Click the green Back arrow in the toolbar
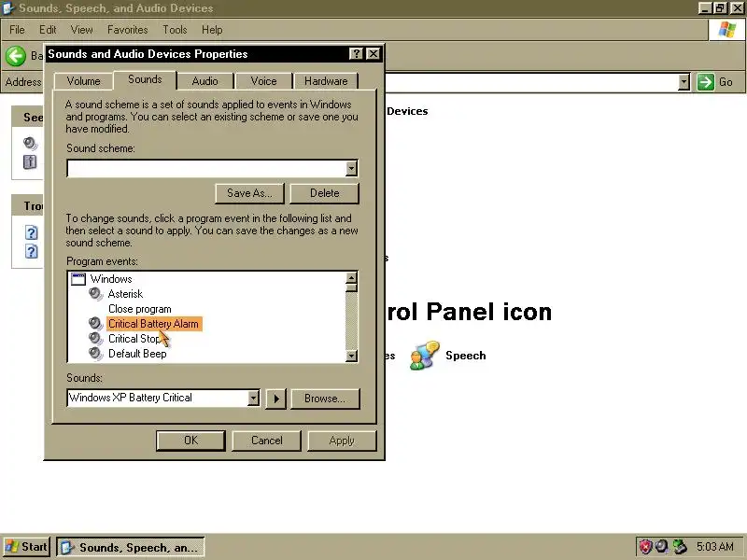Viewport: 747px width, 560px height. click(x=16, y=56)
